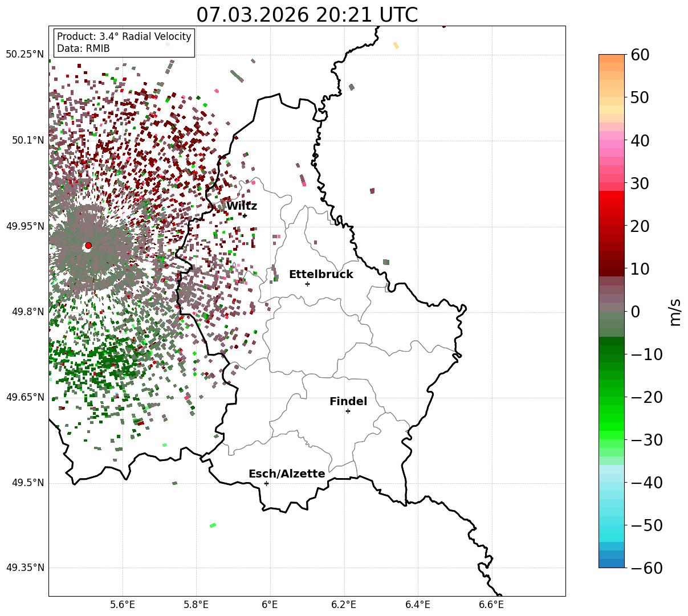The width and height of the screenshot is (688, 616).
Task: Click the Findel city label
Action: pos(348,402)
